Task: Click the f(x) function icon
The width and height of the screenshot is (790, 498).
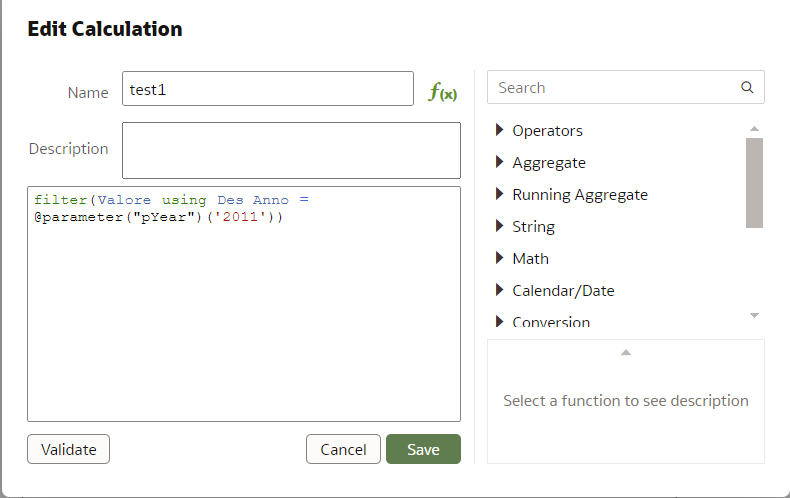Action: coord(442,92)
